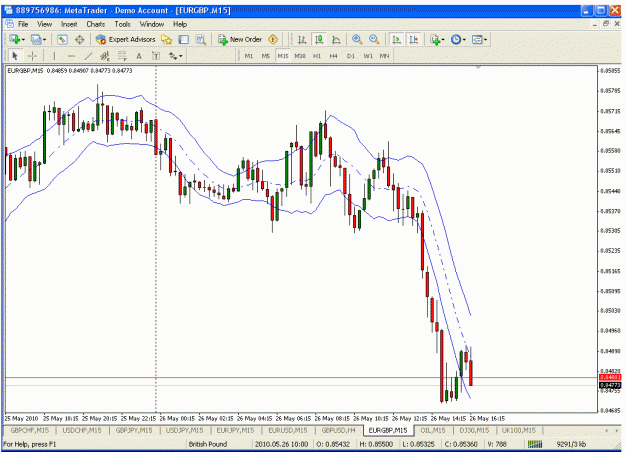Click the chart tabs right scroll arrow

618,430
